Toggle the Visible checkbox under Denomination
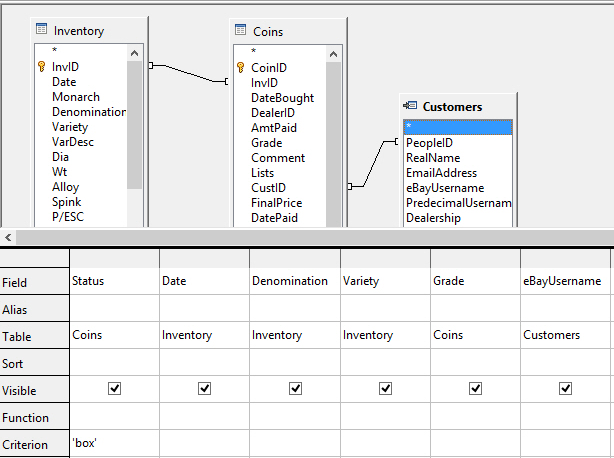The height and width of the screenshot is (458, 614). 295,389
